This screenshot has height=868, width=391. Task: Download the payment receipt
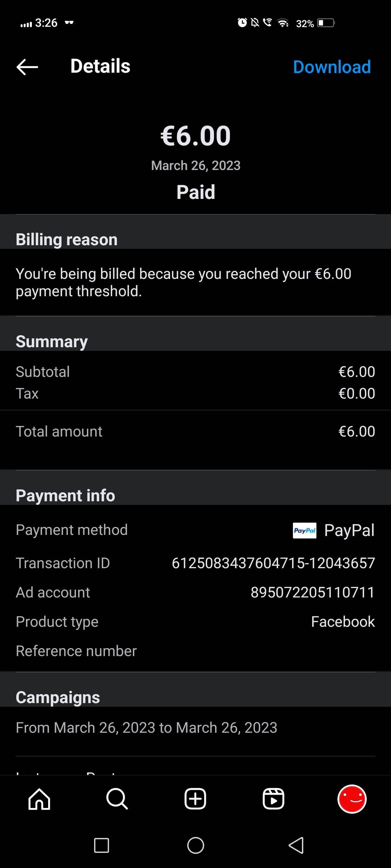(332, 67)
